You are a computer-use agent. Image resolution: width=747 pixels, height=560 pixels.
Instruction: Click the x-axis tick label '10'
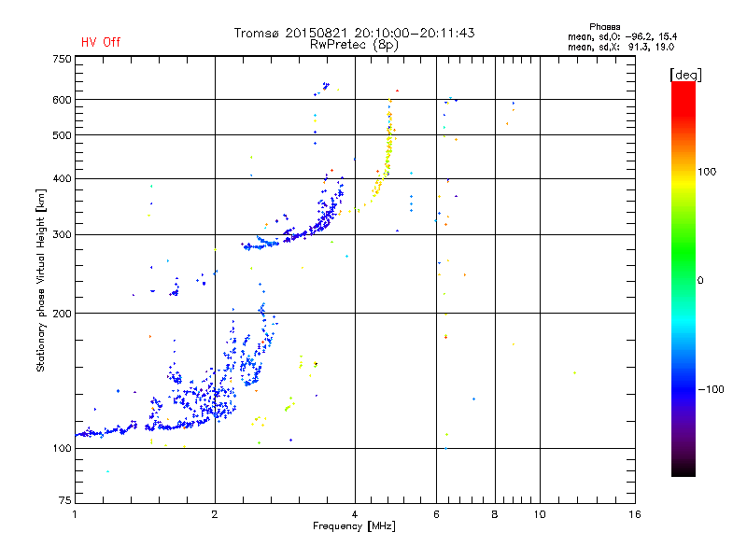click(540, 514)
